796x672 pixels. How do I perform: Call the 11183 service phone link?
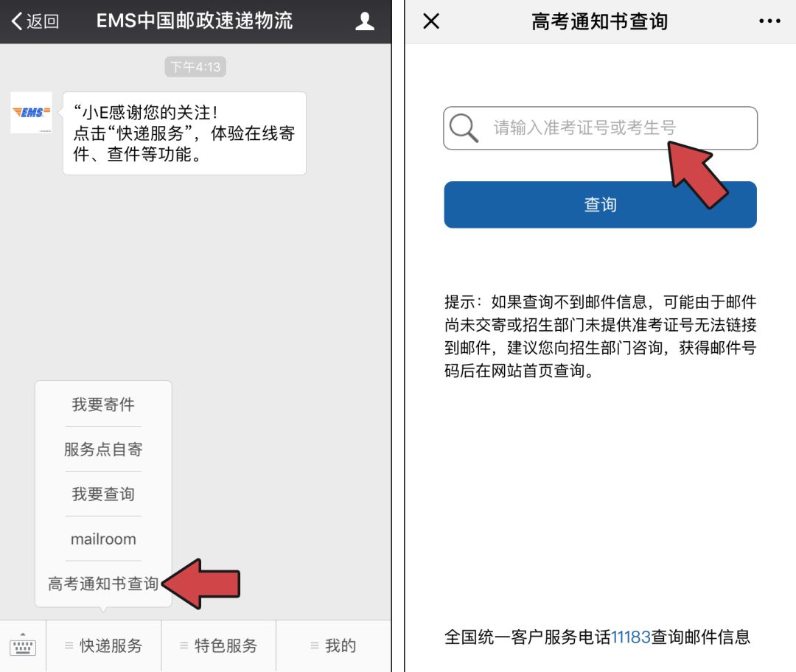point(630,637)
